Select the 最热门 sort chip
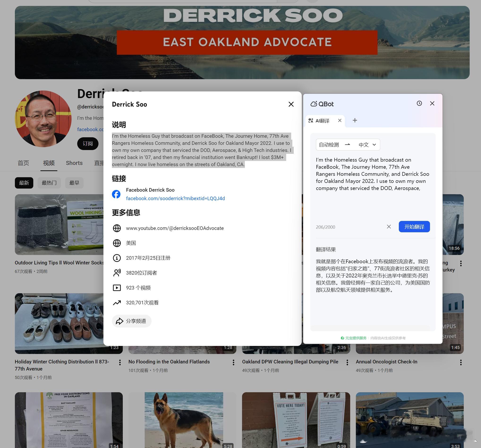 (x=49, y=183)
